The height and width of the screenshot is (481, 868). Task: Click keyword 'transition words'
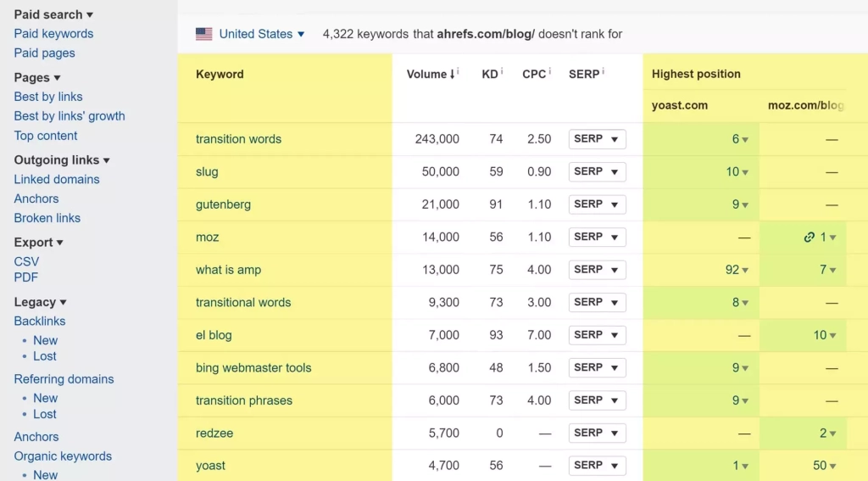(238, 139)
